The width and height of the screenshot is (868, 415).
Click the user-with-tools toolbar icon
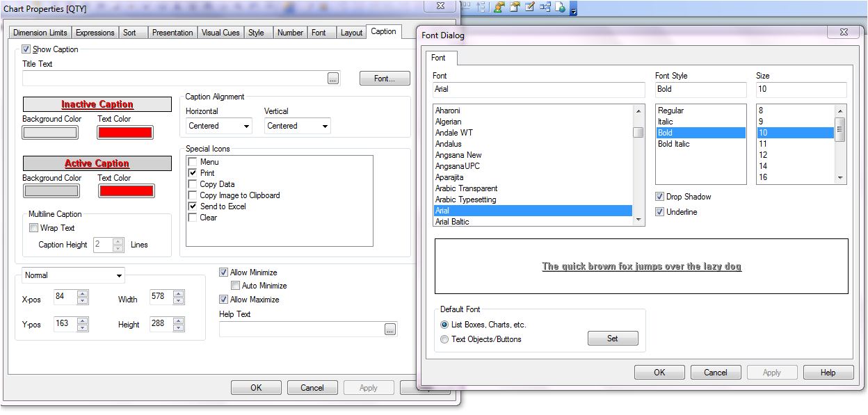(x=499, y=7)
